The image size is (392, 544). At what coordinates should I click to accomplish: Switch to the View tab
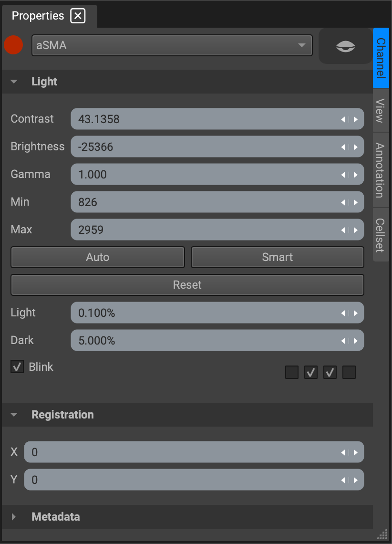coord(381,110)
